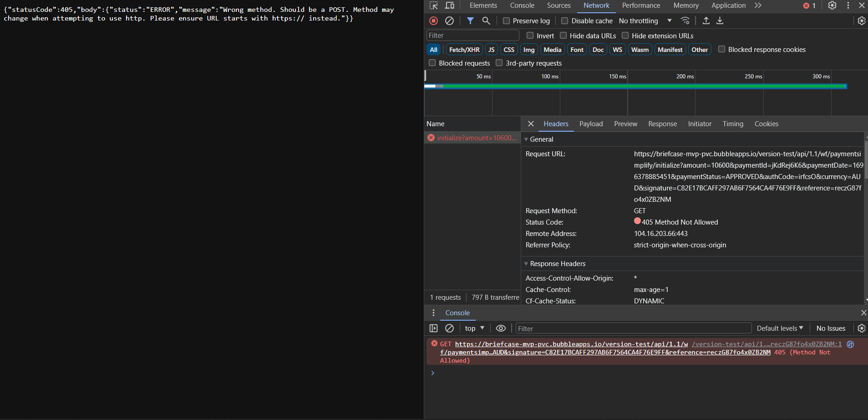Open Console settings gear
Viewport: 868px width, 420px height.
[861, 328]
